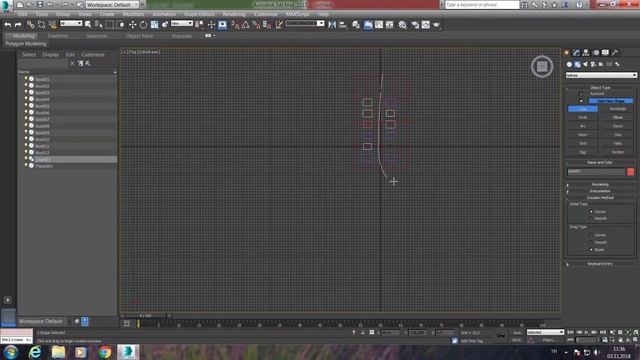
Task: Switch to the Object Paint ribbon tab
Action: (139, 36)
